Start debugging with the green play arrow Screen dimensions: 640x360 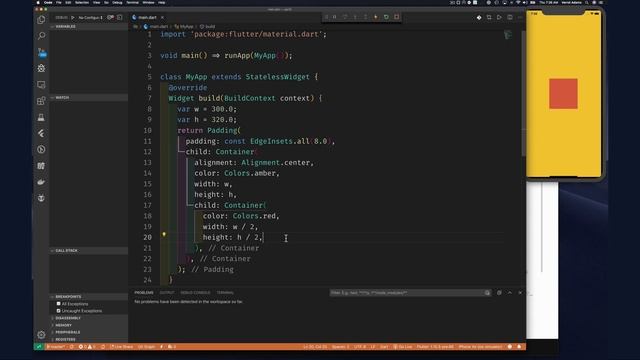[73, 18]
